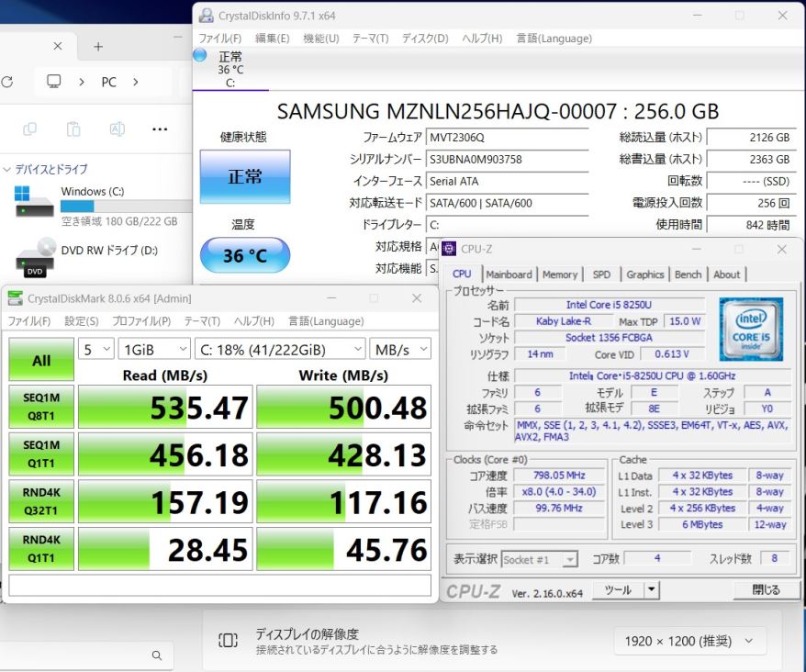This screenshot has width=806, height=672.
Task: Click the ツール button in CPU-Z
Action: [x=618, y=589]
